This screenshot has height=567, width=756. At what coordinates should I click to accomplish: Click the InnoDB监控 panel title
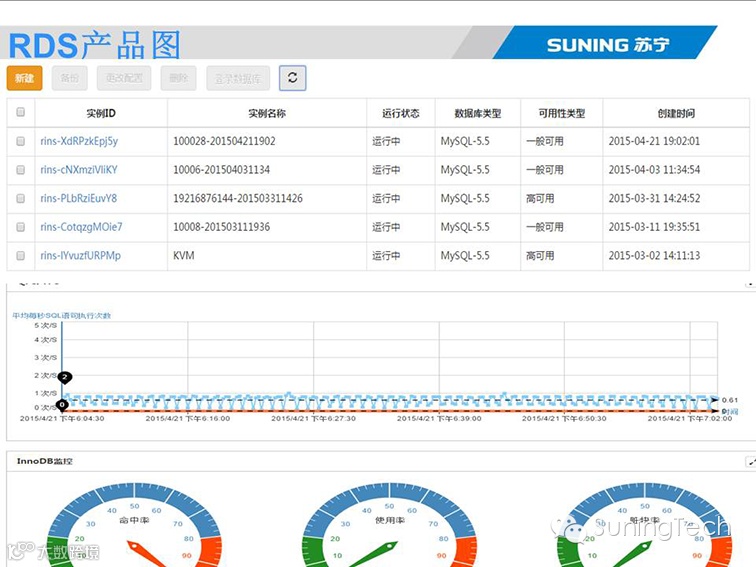(44, 461)
